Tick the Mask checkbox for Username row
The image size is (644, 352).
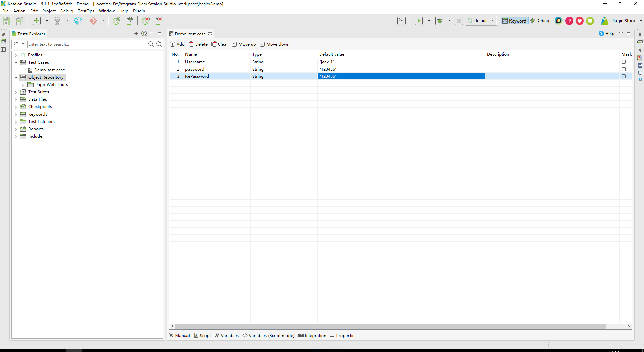624,62
